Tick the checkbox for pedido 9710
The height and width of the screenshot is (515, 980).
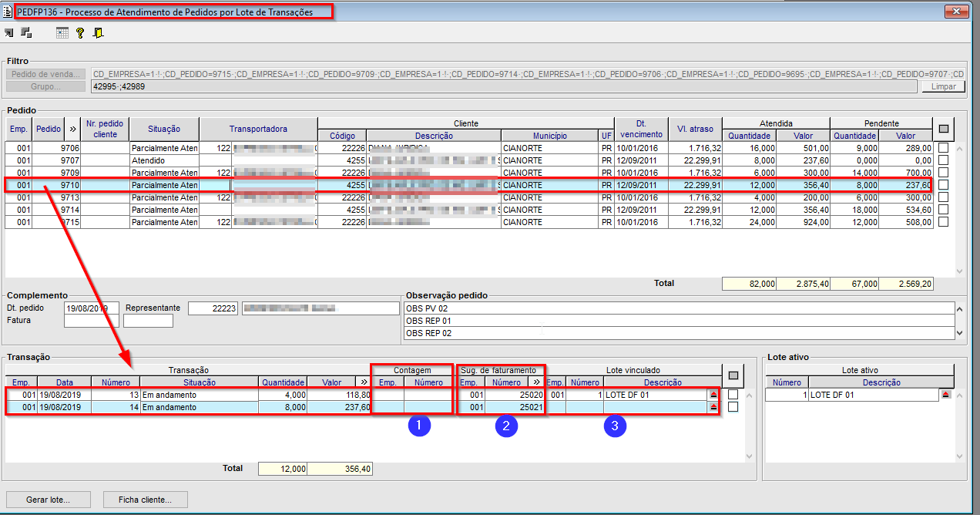[943, 185]
